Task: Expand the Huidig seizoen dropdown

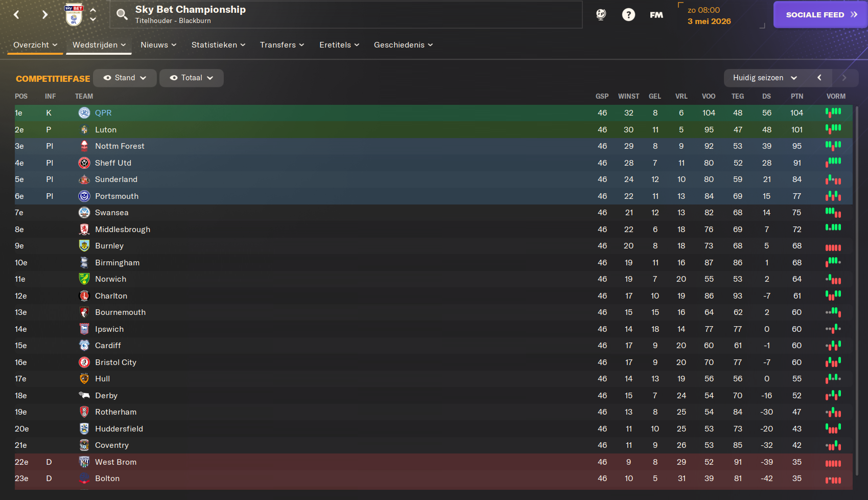Action: (x=765, y=78)
